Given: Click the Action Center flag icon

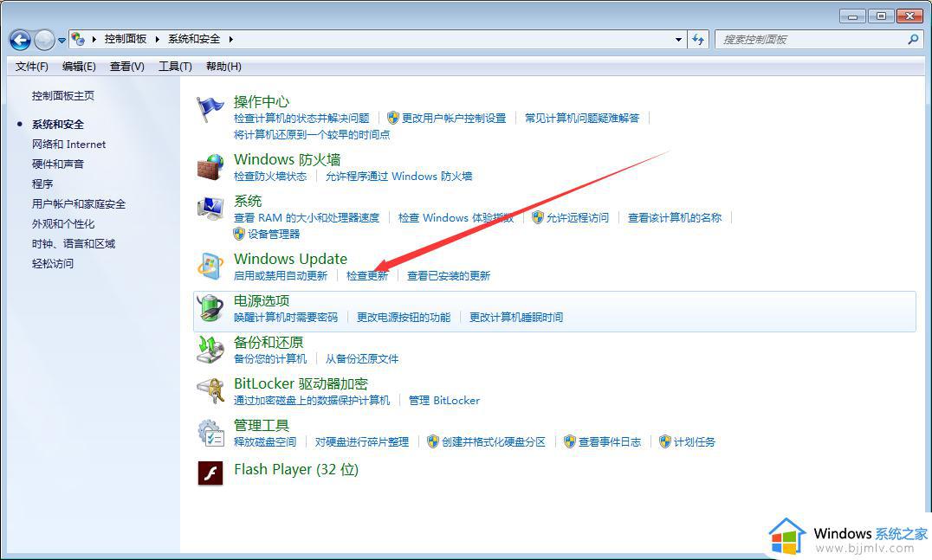Looking at the screenshot, I should pyautogui.click(x=210, y=109).
